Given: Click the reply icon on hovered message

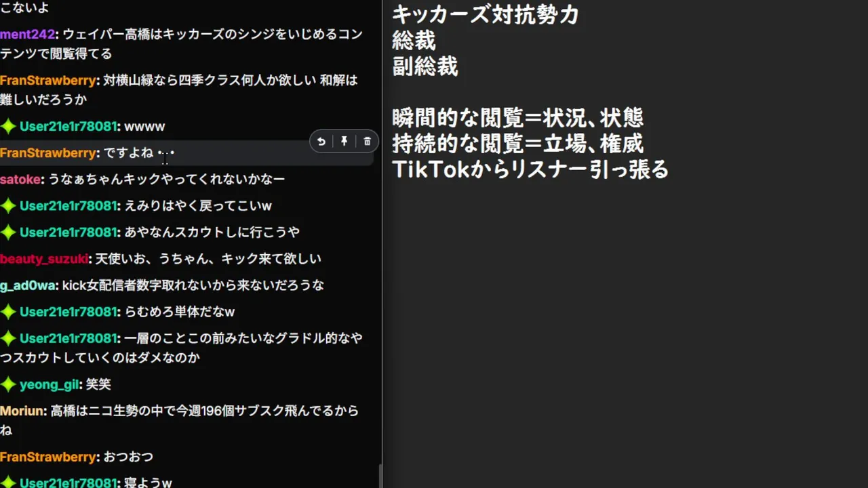Looking at the screenshot, I should [x=321, y=141].
